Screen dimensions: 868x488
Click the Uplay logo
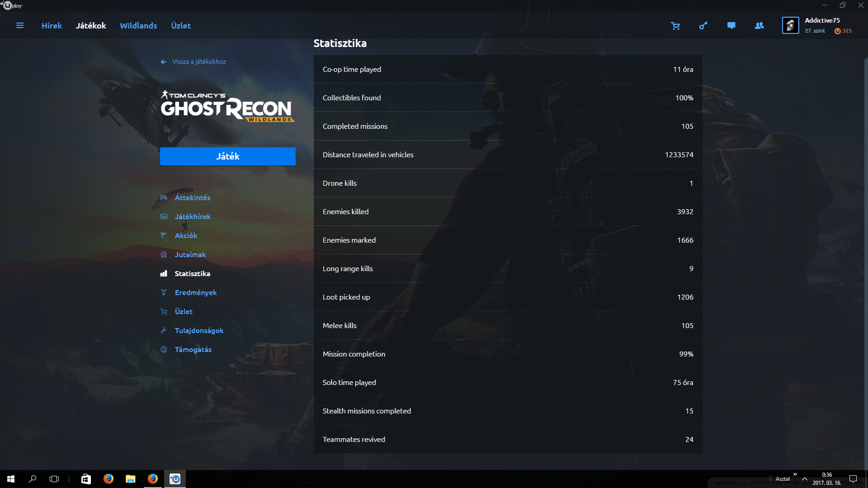12,5
